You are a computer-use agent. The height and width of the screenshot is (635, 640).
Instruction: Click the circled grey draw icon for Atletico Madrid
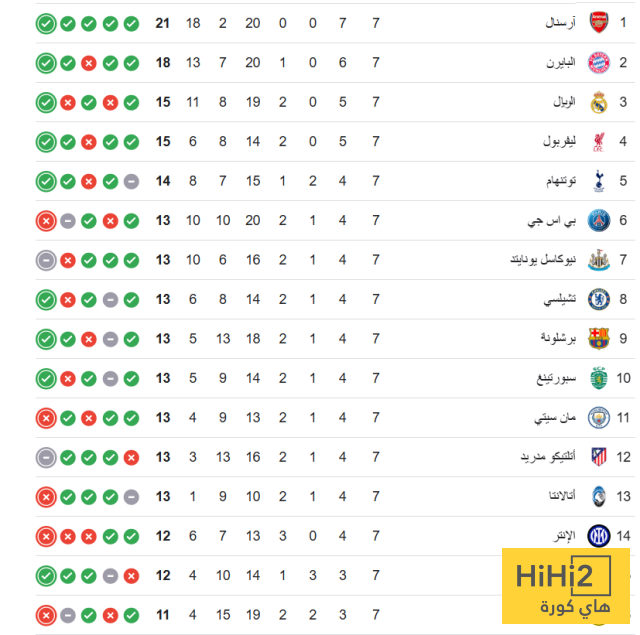click(46, 457)
